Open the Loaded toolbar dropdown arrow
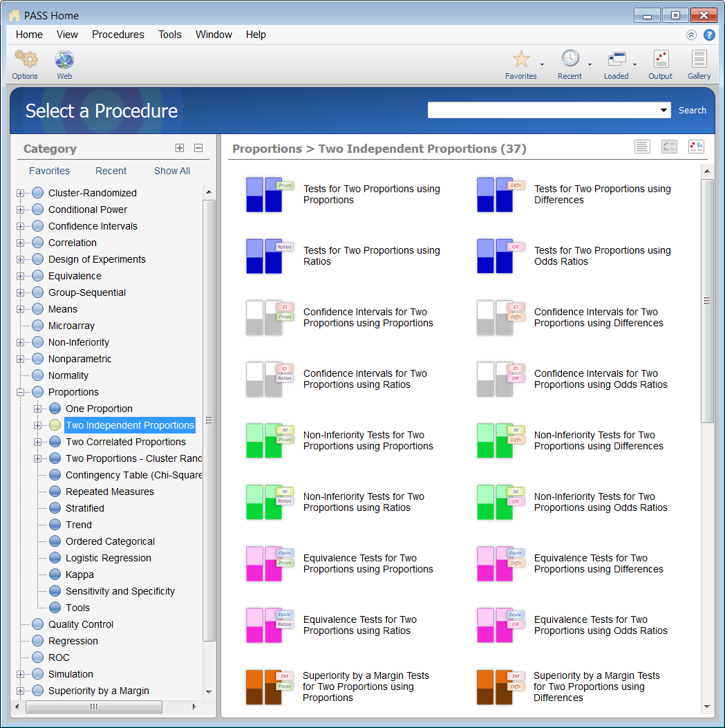The height and width of the screenshot is (728, 725). [634, 64]
